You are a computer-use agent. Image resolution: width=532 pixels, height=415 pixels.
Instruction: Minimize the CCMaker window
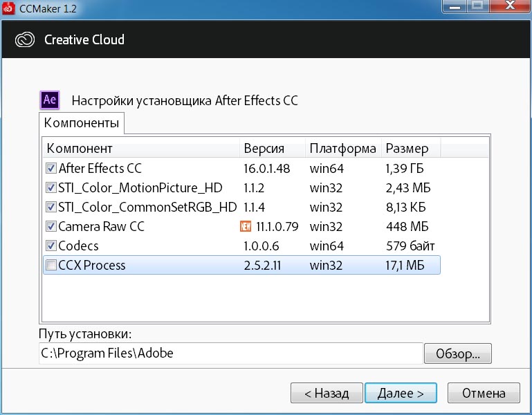coord(455,6)
